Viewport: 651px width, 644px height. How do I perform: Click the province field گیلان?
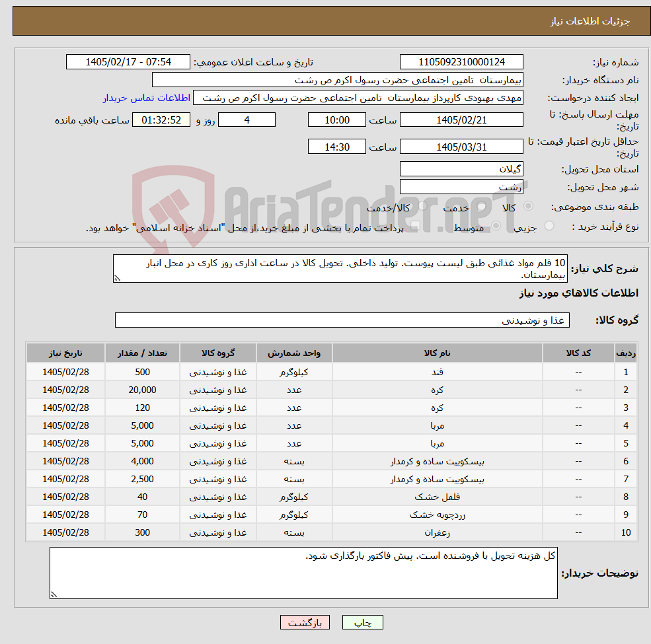tap(461, 169)
